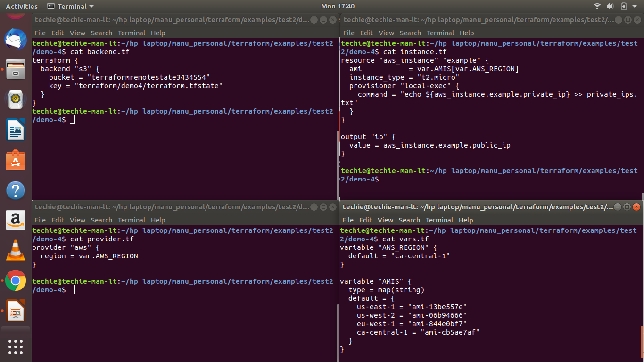Open LibreOffice Writer from the dock

16,130
